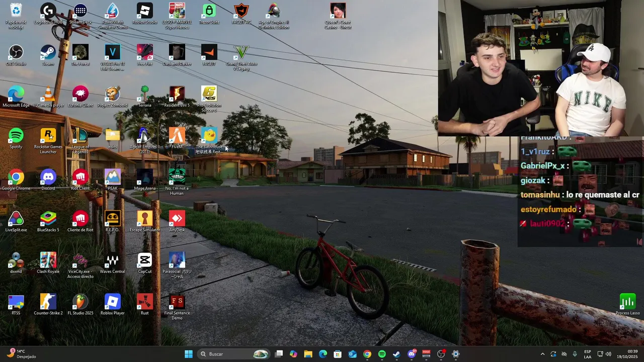
Task: Select the Final Sentence Demo icon
Action: click(177, 307)
